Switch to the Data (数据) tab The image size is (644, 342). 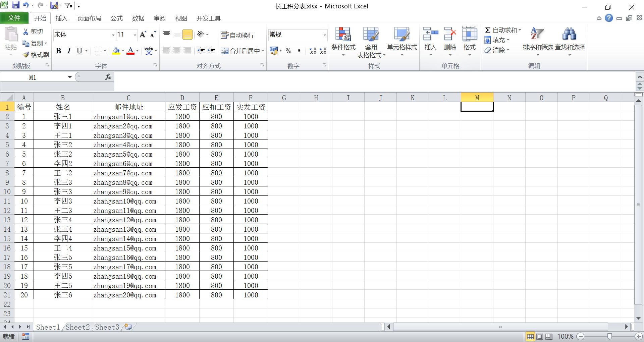click(x=138, y=18)
